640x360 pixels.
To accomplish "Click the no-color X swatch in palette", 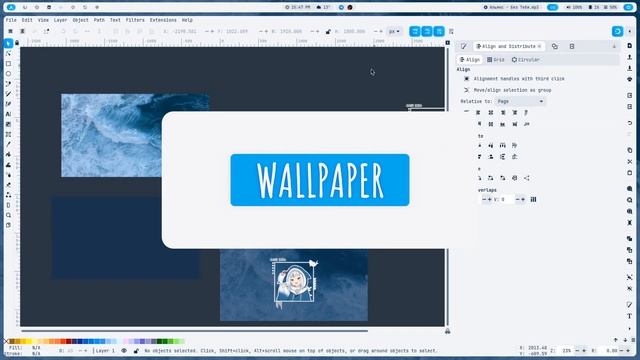I will point(6,341).
